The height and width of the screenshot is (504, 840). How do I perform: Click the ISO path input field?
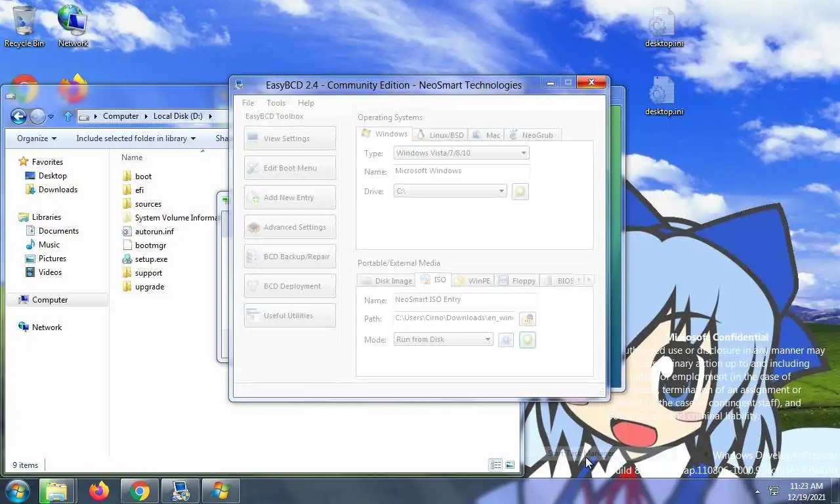click(454, 318)
